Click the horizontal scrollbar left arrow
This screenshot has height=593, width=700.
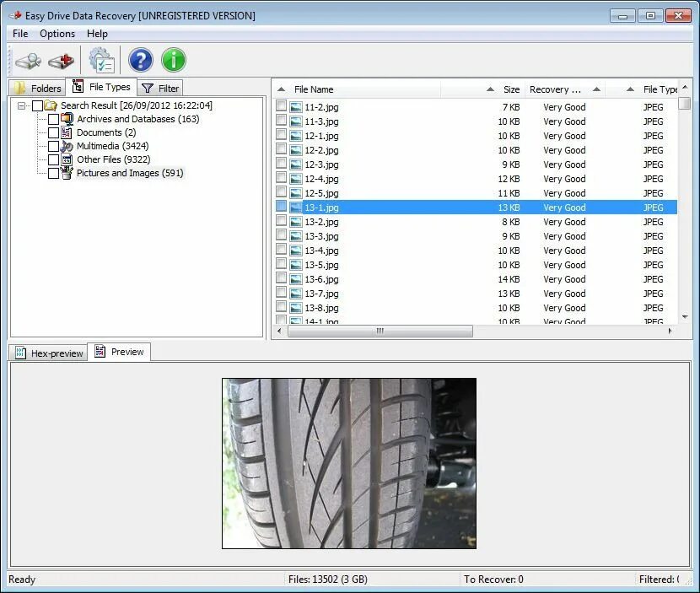click(x=279, y=331)
